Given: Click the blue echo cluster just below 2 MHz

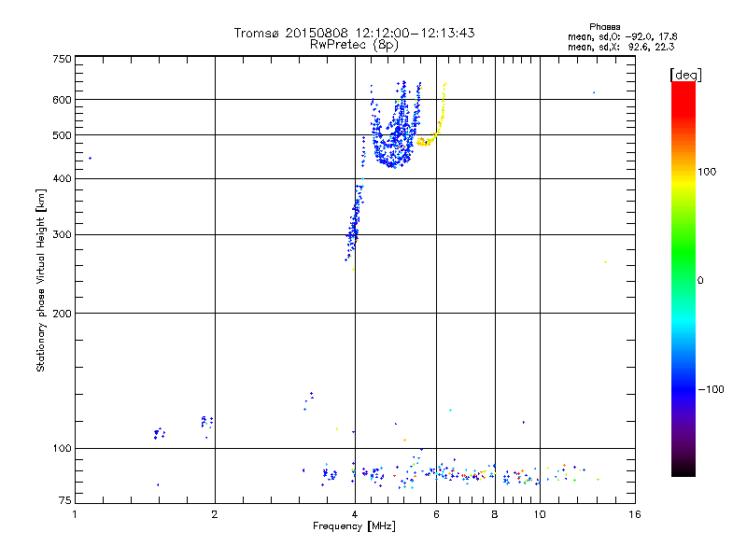Looking at the screenshot, I should (206, 422).
